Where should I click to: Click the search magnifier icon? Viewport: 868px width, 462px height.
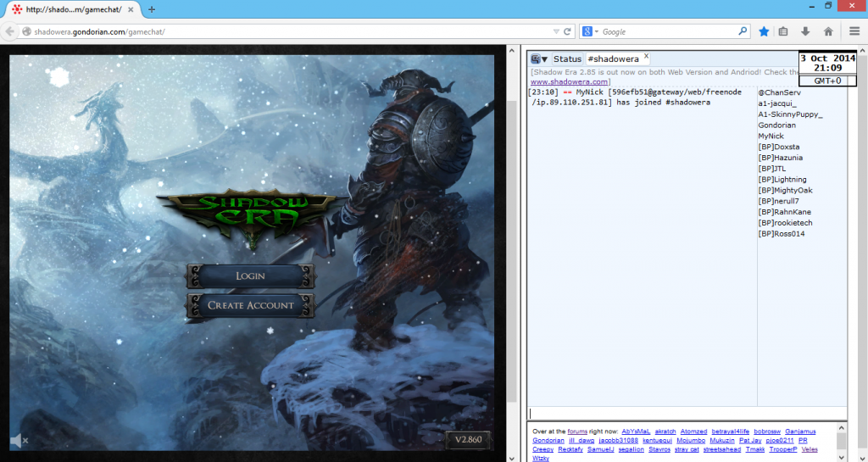743,31
